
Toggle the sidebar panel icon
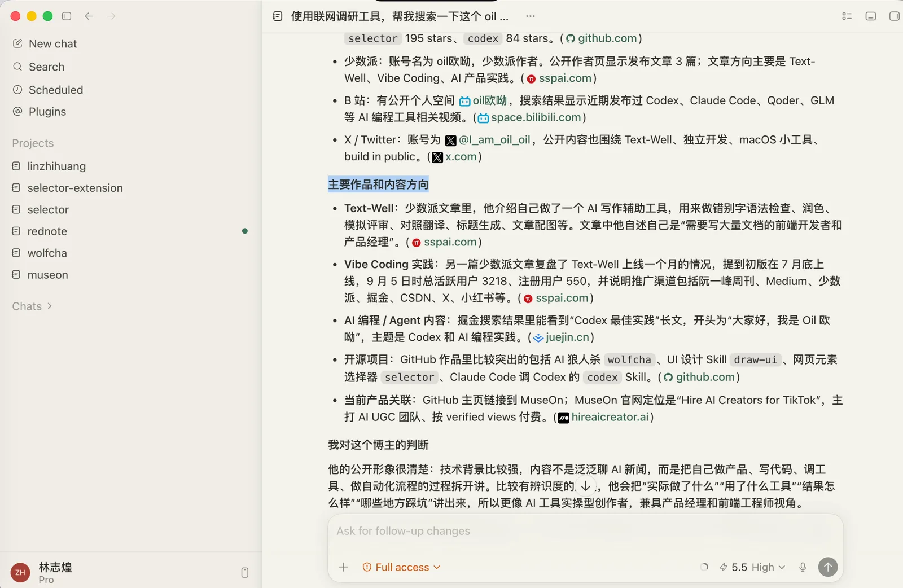click(67, 16)
